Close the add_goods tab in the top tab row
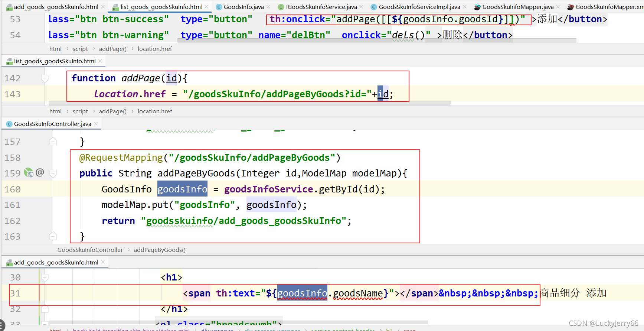 (x=103, y=7)
